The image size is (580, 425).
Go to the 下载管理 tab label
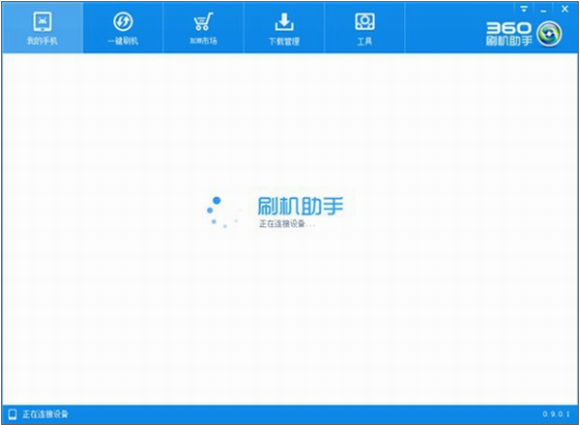tap(284, 41)
